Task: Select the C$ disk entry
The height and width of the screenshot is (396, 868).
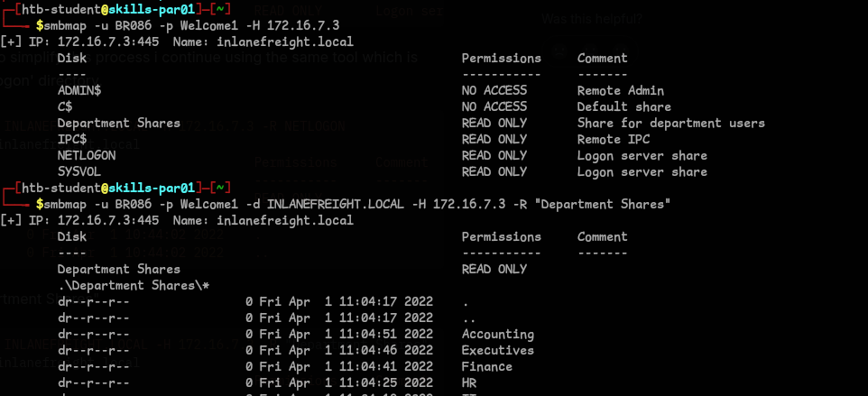Action: tap(65, 106)
